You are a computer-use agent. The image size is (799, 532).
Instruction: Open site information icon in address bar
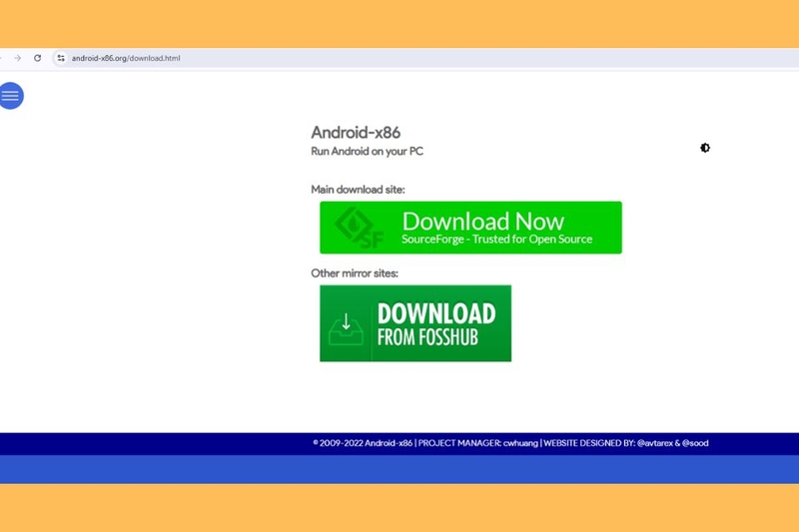(61, 58)
